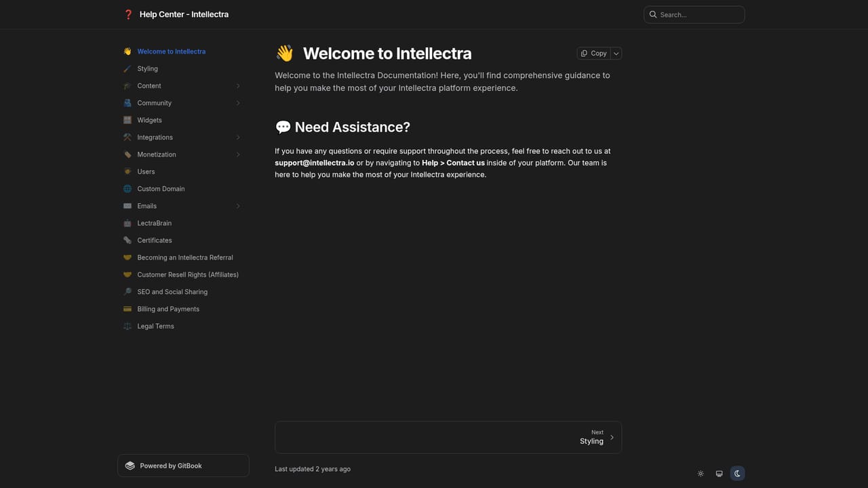This screenshot has height=488, width=868.
Task: Expand the Integrations section chevron
Action: pyautogui.click(x=238, y=138)
